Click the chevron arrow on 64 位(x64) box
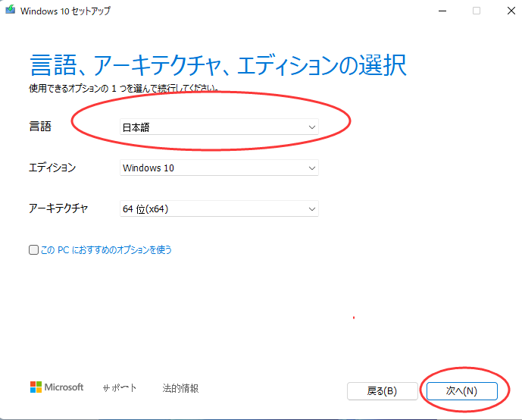 [311, 208]
